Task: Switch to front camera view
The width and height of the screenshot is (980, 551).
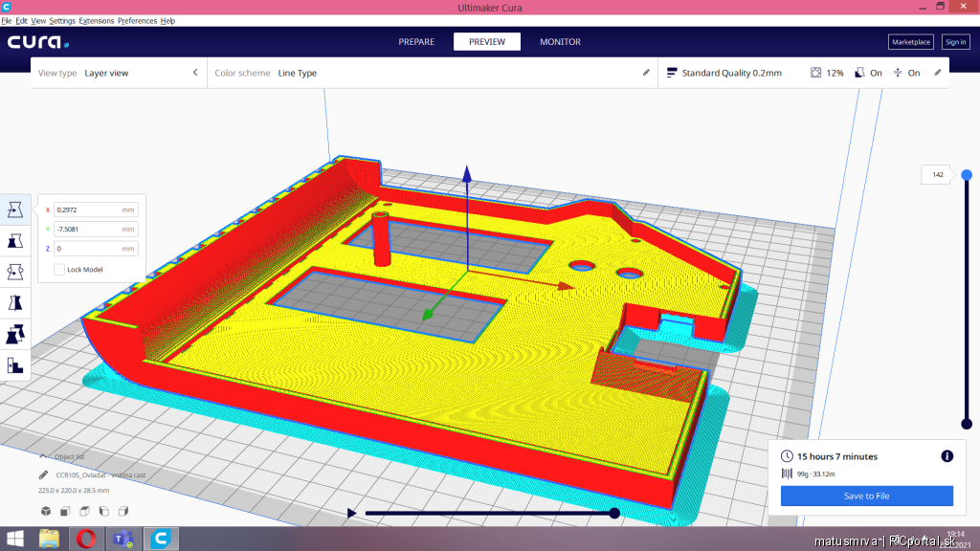Action: coord(65,511)
